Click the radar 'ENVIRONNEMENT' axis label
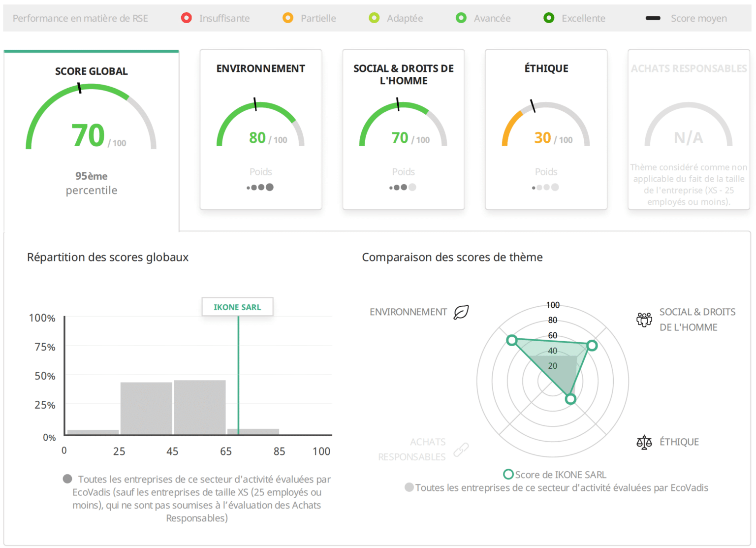 [409, 312]
